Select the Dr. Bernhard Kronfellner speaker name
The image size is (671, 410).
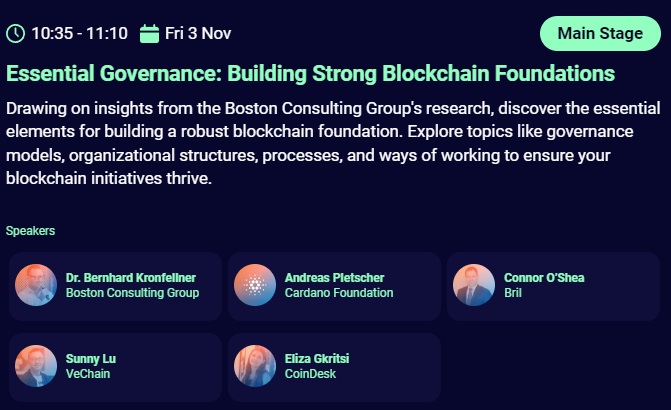coord(130,277)
